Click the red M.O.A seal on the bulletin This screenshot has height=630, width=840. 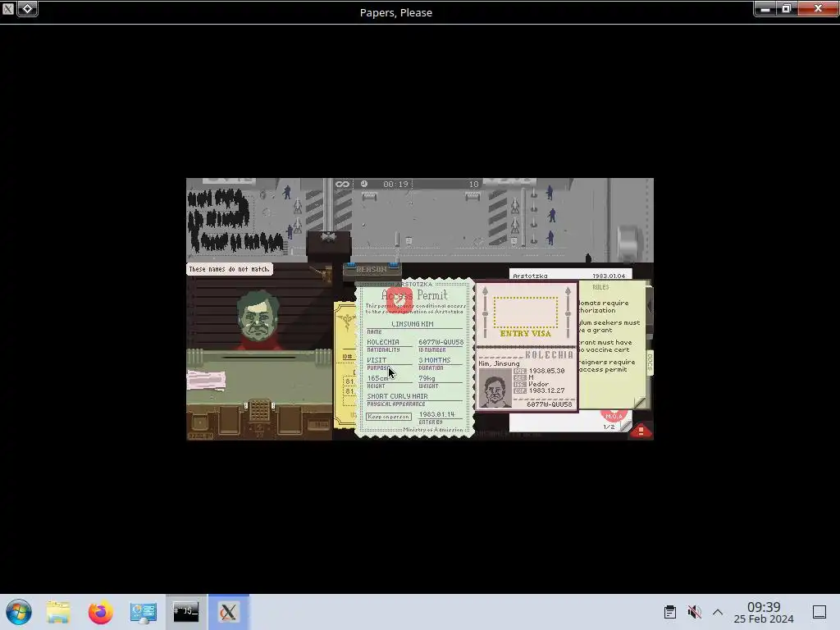coord(614,415)
